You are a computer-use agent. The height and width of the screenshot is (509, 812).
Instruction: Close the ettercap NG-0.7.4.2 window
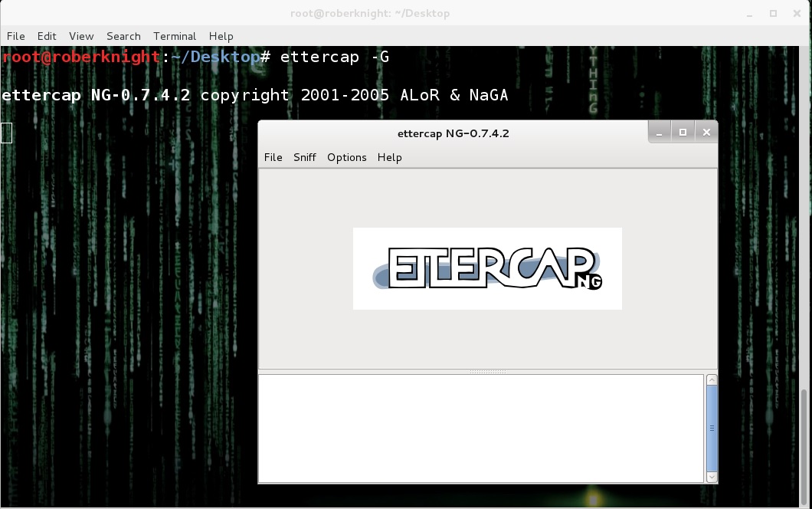[706, 133]
